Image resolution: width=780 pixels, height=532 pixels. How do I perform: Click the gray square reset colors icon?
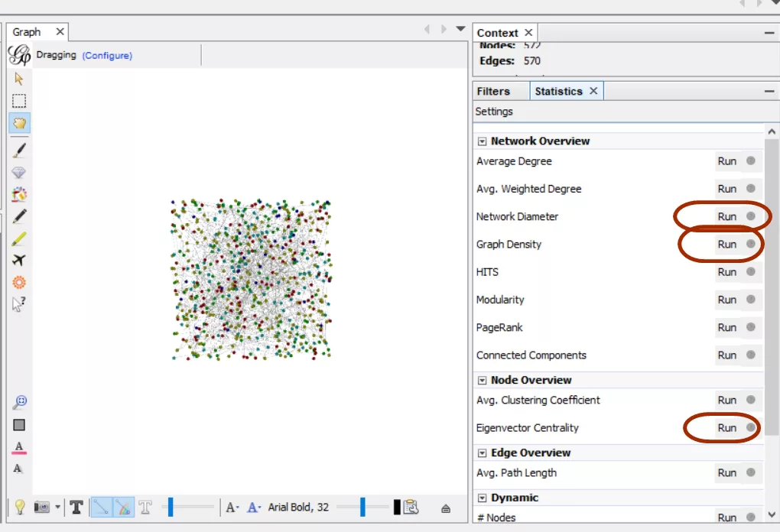(19, 424)
